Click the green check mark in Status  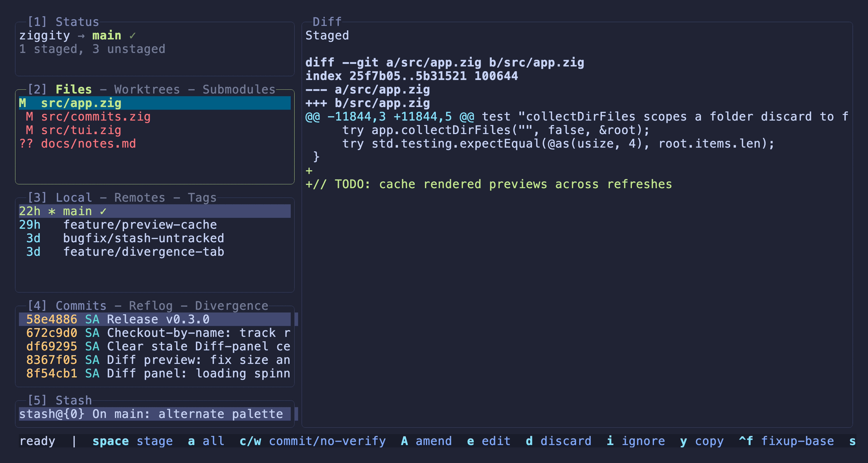(x=133, y=35)
